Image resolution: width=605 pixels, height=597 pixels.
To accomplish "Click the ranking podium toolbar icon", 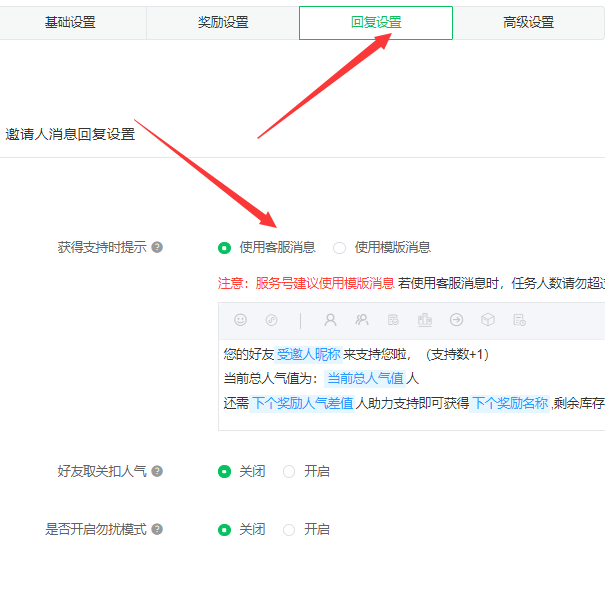I will tap(424, 320).
